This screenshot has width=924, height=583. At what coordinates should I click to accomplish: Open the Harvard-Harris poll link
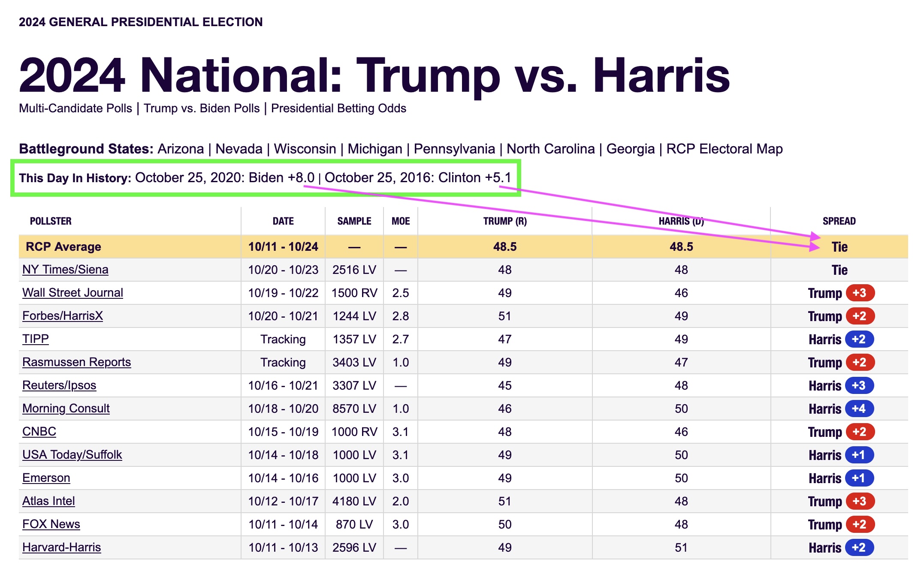pyautogui.click(x=61, y=547)
